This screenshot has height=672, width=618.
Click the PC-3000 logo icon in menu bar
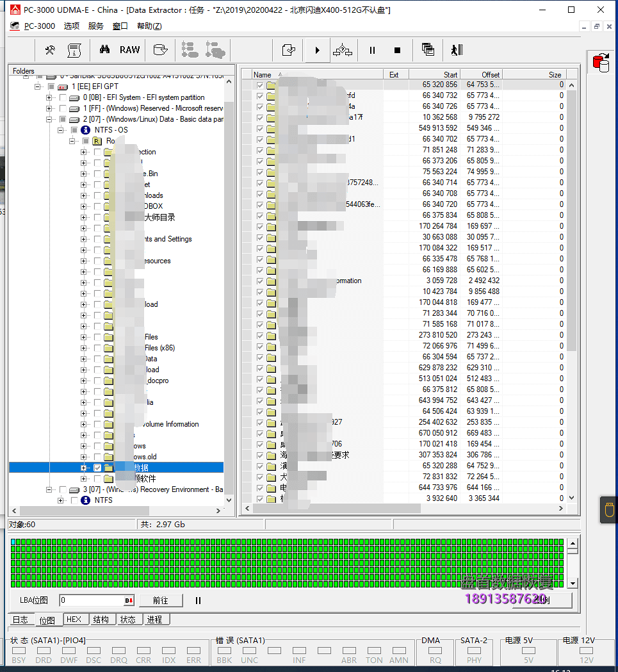click(x=15, y=26)
